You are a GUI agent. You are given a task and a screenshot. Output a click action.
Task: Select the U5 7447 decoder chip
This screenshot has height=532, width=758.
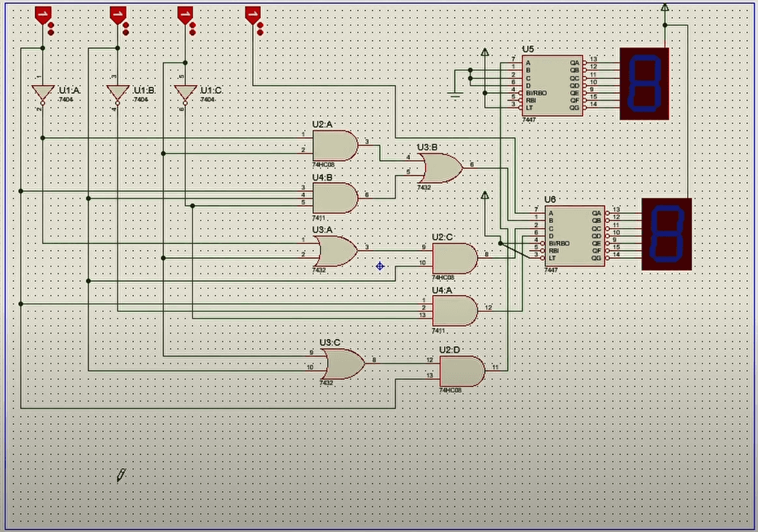(x=552, y=86)
